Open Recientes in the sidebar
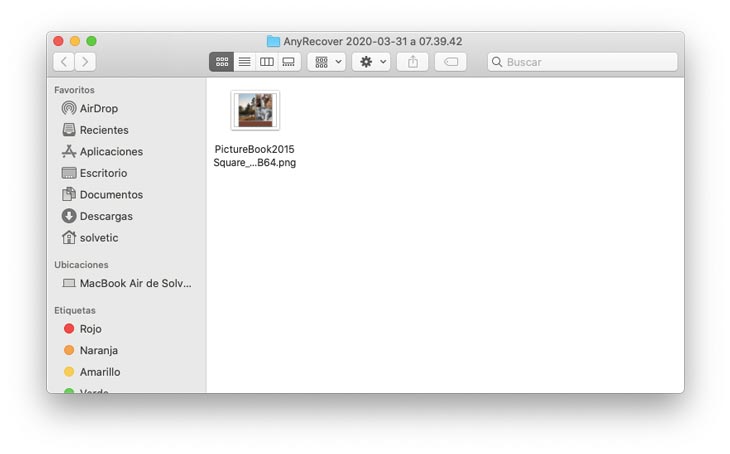This screenshot has width=730, height=454. [x=126, y=130]
